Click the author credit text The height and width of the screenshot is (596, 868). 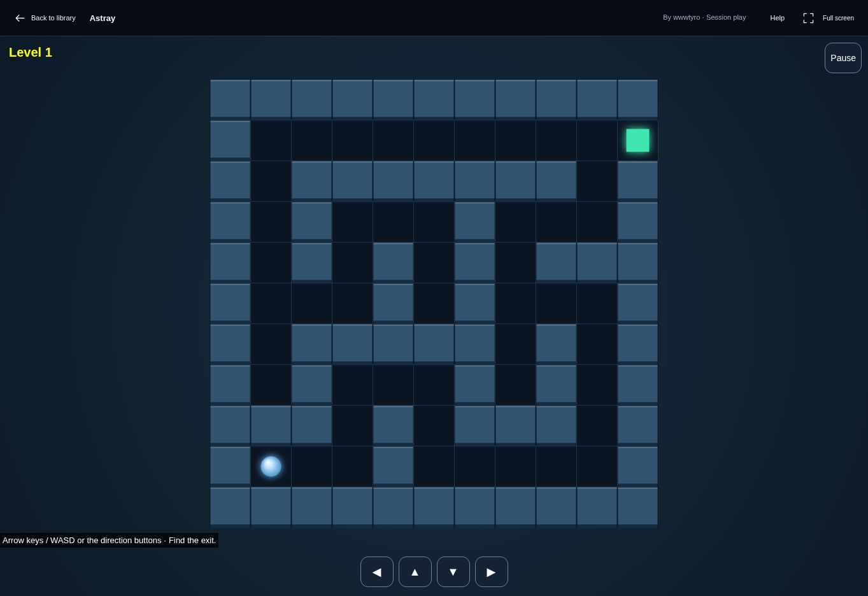(x=704, y=17)
